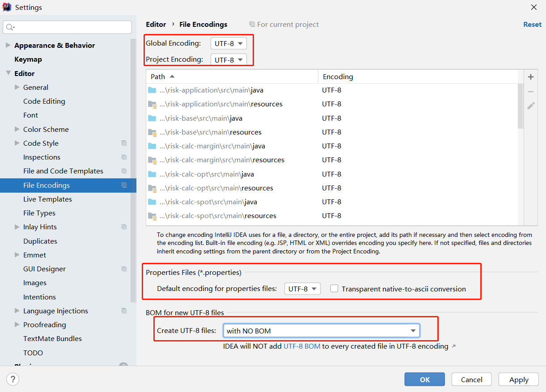546x392 pixels.
Task: Click the Cancel button
Action: [x=472, y=379]
